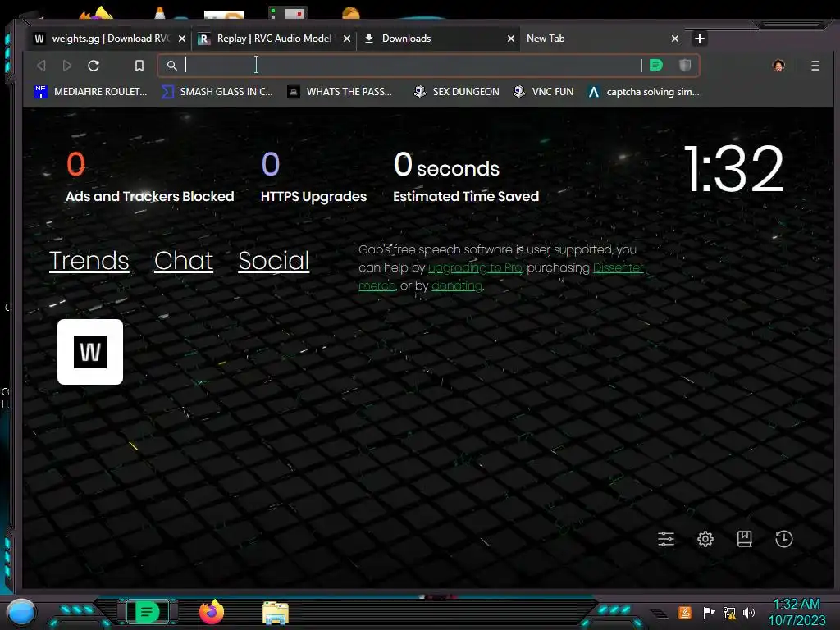The image size is (840, 630).
Task: Open the WHATS THE PASS... bookmark
Action: coord(340,92)
